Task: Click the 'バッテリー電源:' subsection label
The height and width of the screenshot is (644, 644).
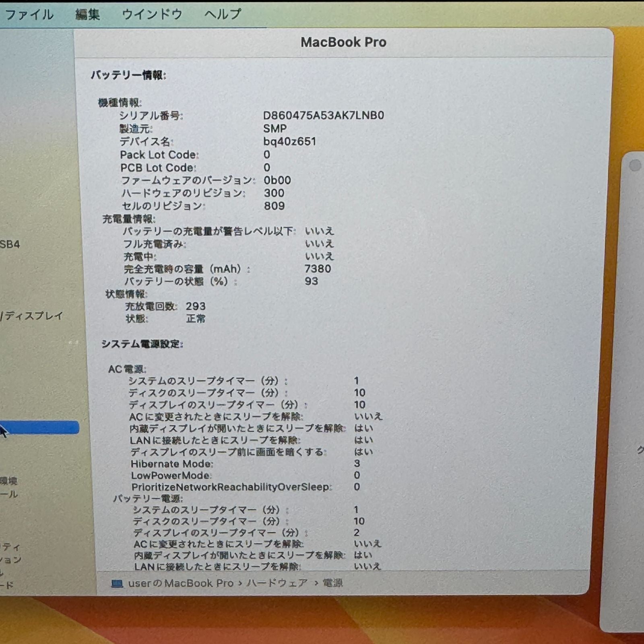Action: [x=148, y=499]
